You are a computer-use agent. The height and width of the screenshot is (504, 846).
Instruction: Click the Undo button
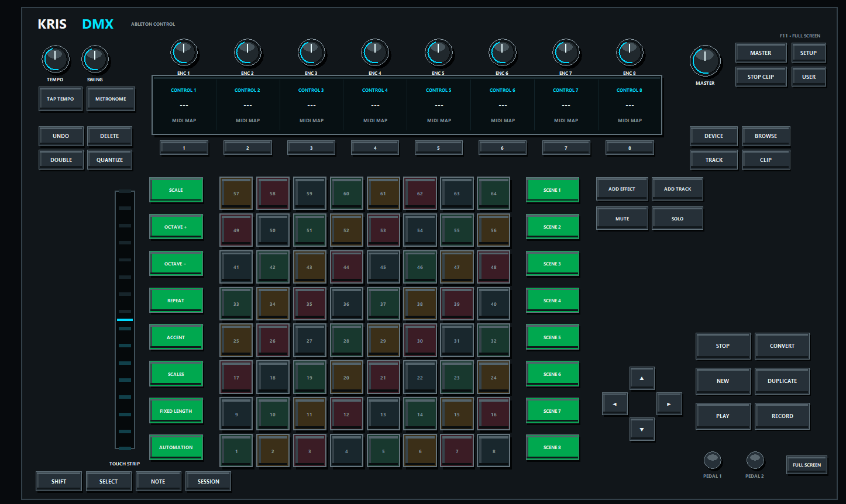tap(61, 136)
